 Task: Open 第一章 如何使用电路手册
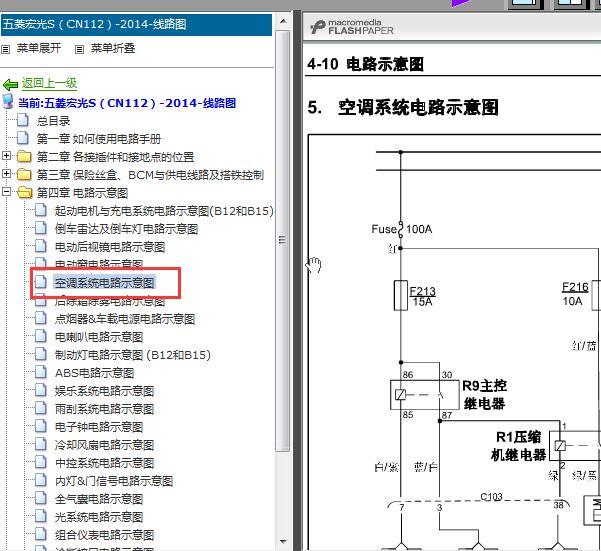pos(99,139)
